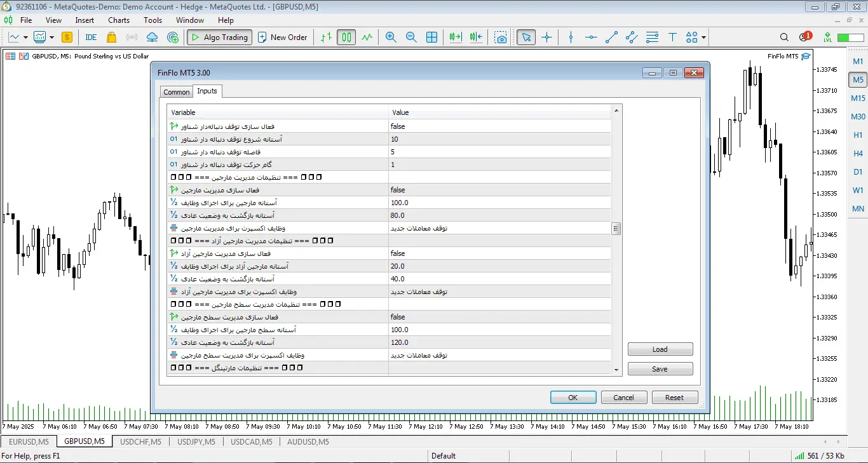Select the vertical line drawing tool
Viewport: 868px width, 463px height.
[571, 37]
